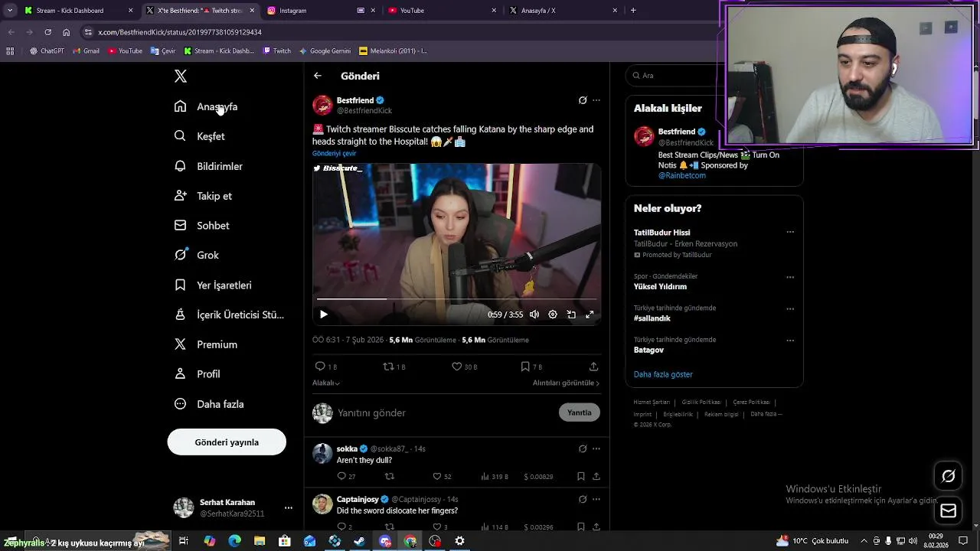The width and height of the screenshot is (980, 551).
Task: Open video settings gear icon
Action: [553, 315]
